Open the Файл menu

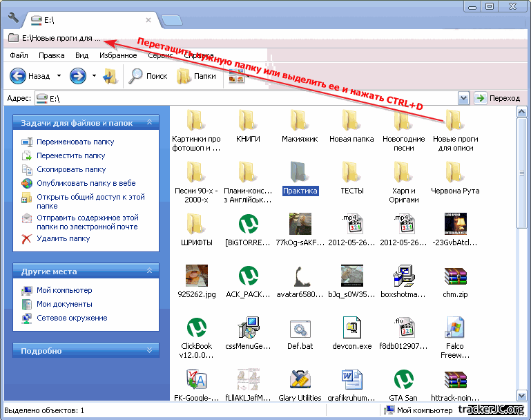coord(19,55)
